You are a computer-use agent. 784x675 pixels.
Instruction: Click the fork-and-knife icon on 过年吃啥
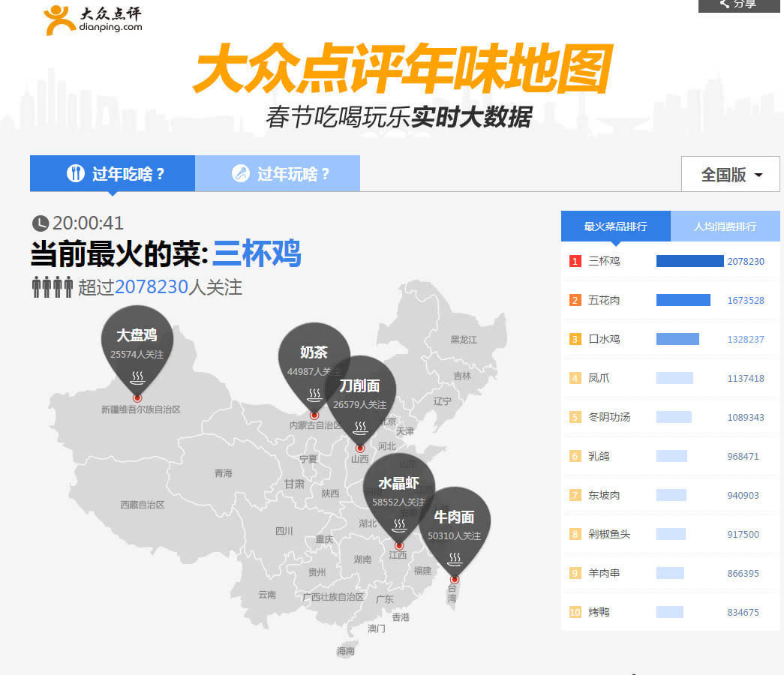[x=76, y=173]
